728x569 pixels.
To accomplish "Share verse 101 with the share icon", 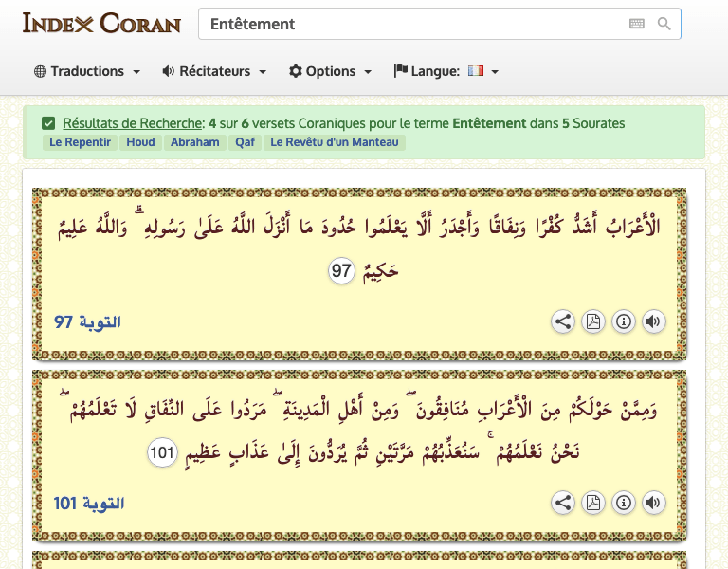I will click(x=563, y=503).
